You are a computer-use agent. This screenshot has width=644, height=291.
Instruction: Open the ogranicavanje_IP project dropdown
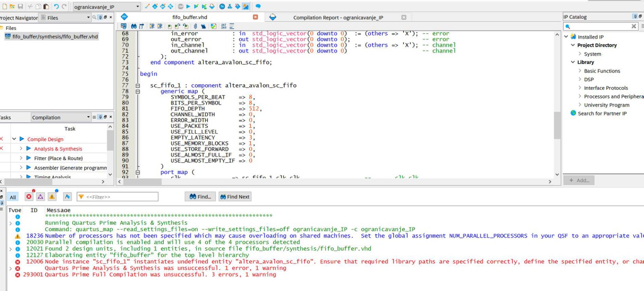click(x=137, y=7)
